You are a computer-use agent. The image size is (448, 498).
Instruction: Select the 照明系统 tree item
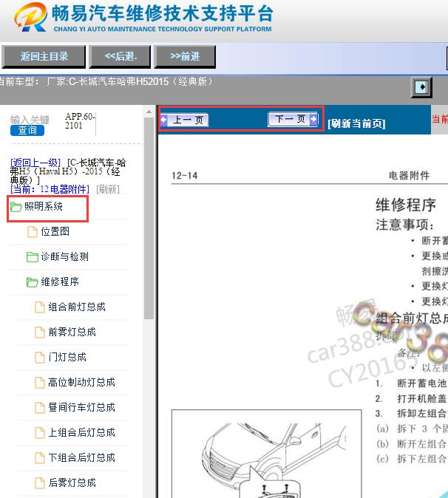pos(43,207)
